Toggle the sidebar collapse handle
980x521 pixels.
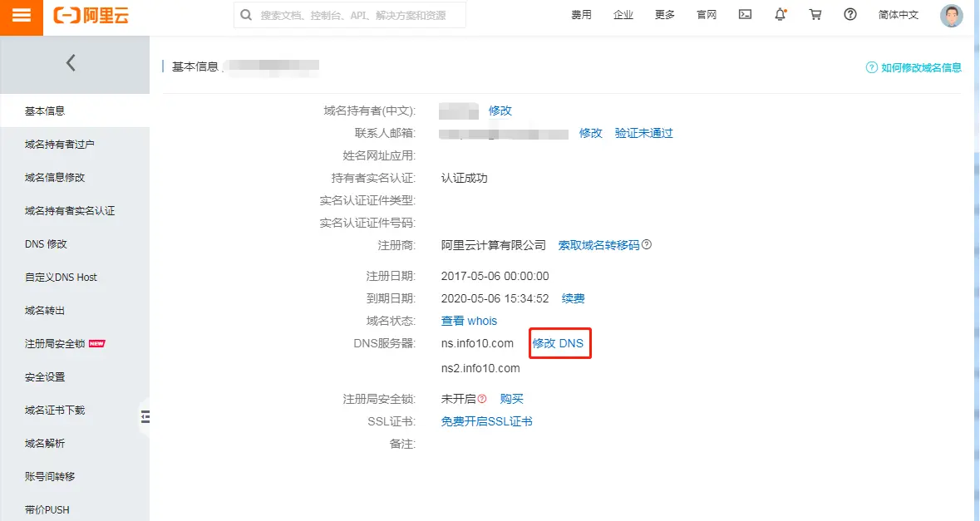pyautogui.click(x=145, y=416)
